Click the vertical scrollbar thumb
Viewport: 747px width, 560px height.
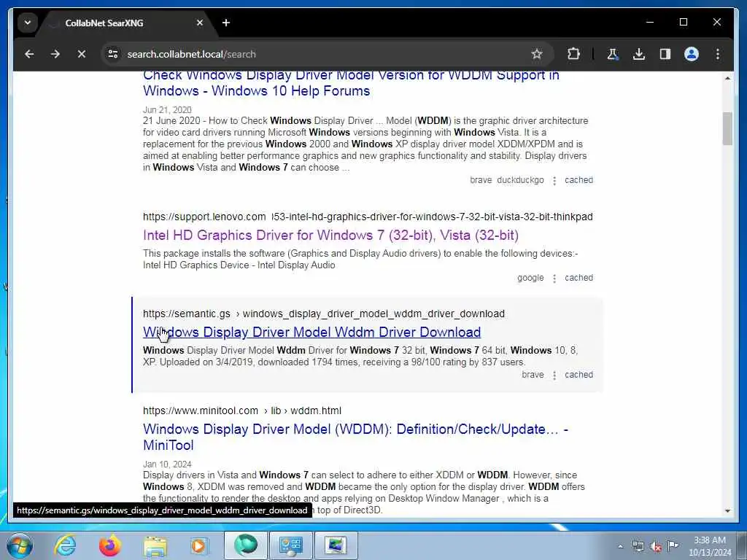[x=727, y=128]
